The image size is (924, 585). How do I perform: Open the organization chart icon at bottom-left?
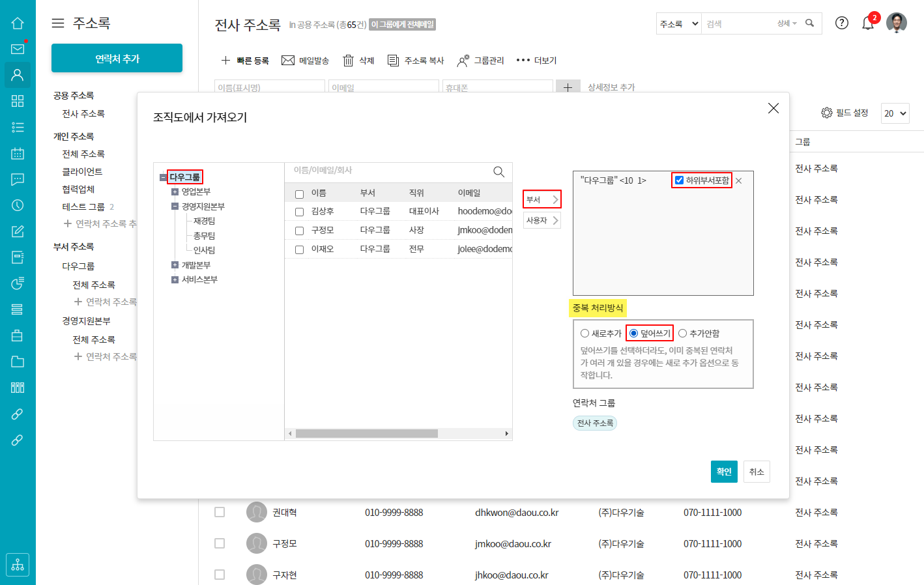click(x=18, y=565)
